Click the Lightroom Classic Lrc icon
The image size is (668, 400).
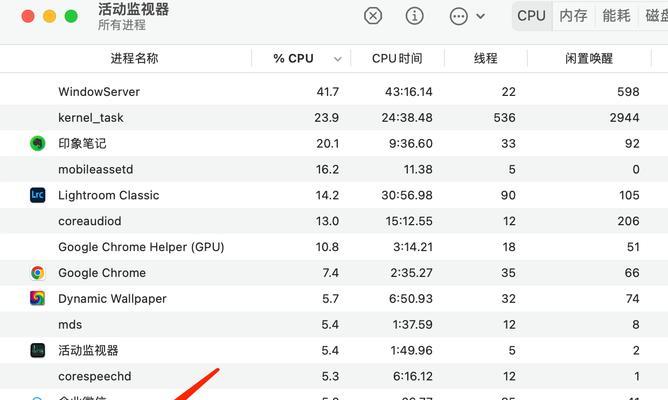click(x=37, y=195)
